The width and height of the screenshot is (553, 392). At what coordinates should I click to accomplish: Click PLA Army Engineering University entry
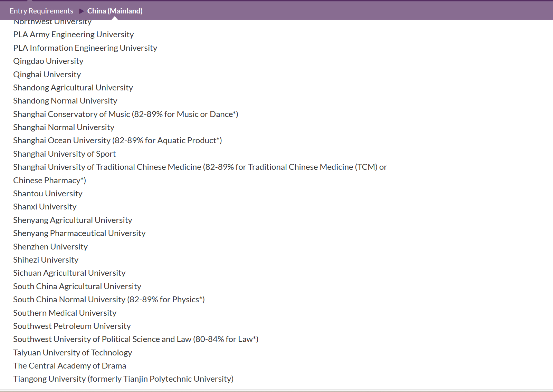73,35
